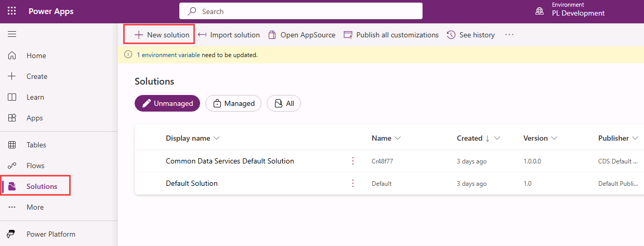Viewport: 644px width, 246px height.
Task: Open the Learn book icon
Action: point(12,97)
